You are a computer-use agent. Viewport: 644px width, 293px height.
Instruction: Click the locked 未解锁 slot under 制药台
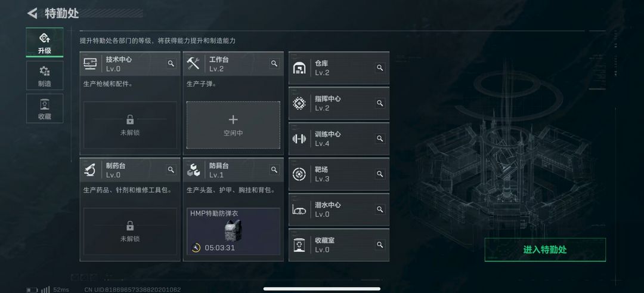pyautogui.click(x=130, y=232)
